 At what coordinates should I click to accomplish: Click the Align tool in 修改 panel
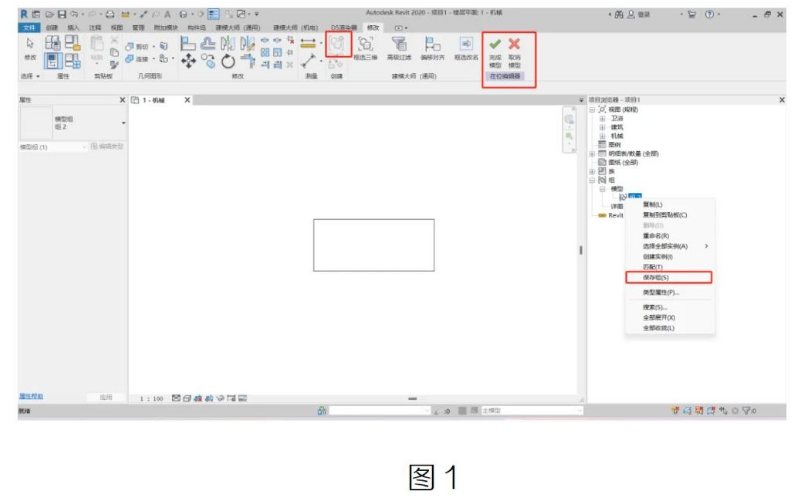(x=188, y=43)
